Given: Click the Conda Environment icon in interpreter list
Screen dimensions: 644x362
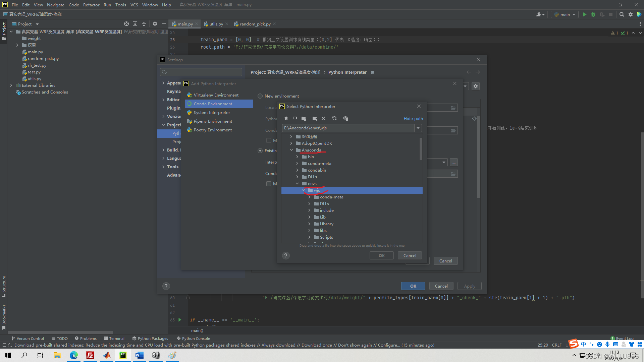Looking at the screenshot, I should (189, 104).
